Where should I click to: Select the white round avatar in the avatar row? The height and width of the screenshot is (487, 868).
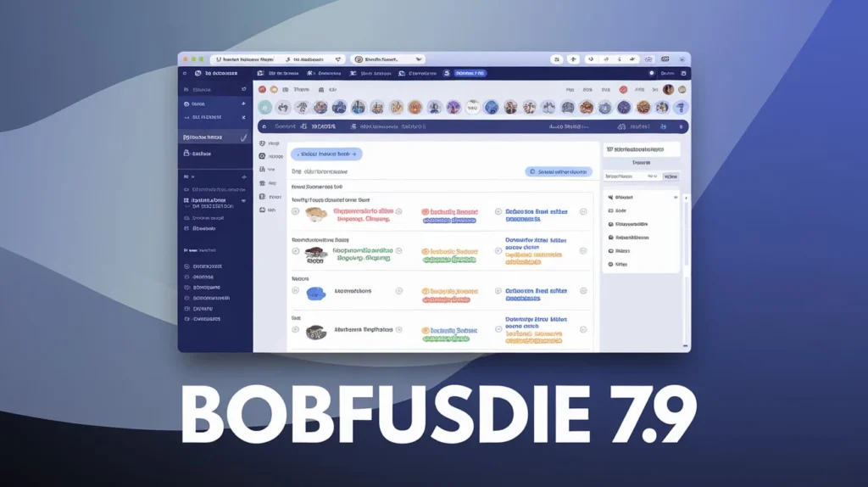473,108
